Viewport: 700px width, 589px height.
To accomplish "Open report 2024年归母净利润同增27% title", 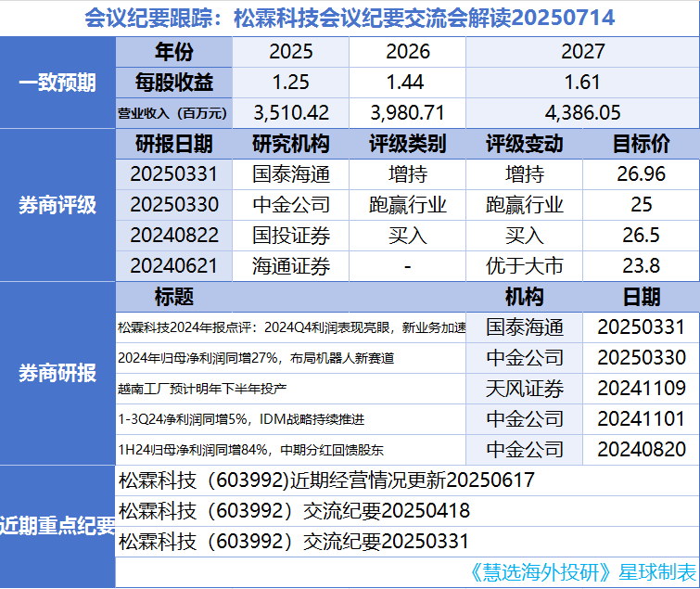I will point(290,358).
